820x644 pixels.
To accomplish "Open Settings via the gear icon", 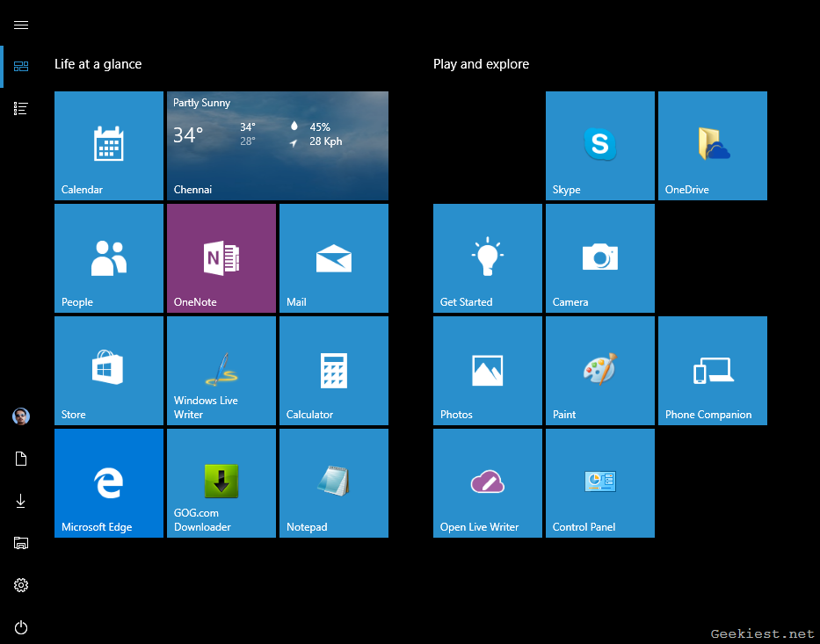I will [21, 585].
